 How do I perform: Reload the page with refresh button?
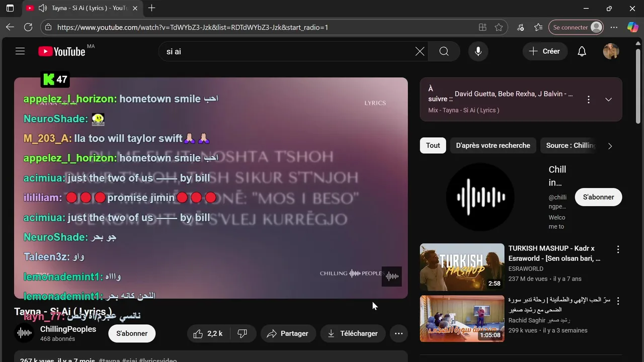pyautogui.click(x=28, y=27)
